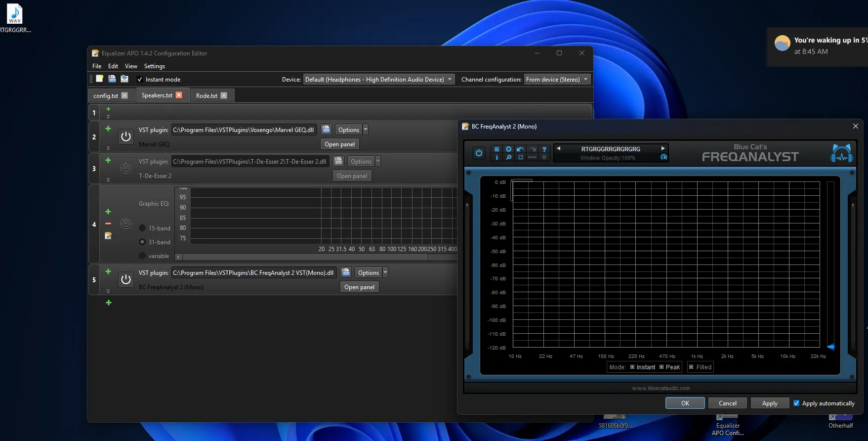This screenshot has height=441, width=868.
Task: Click the edit text notepad icon in Graphic EQ row
Action: click(108, 236)
